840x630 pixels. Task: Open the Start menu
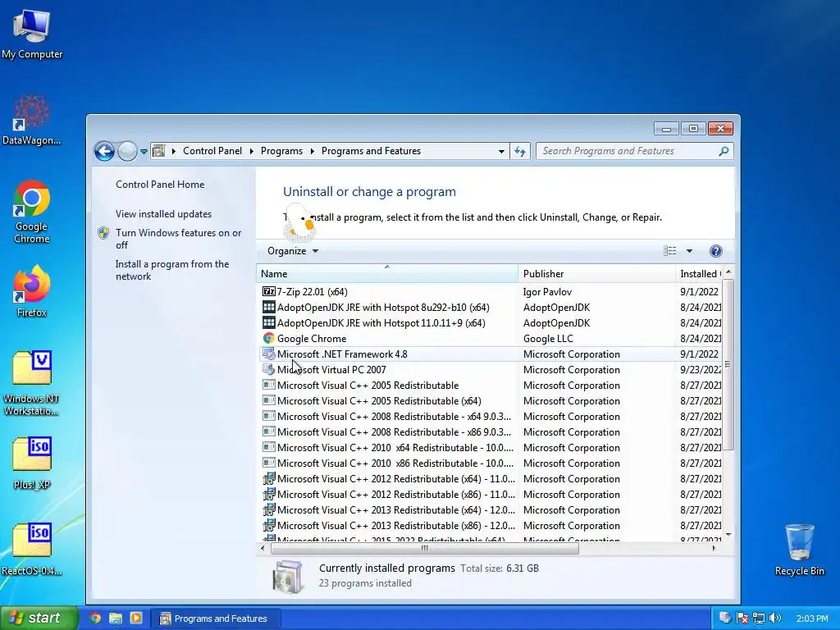(39, 618)
